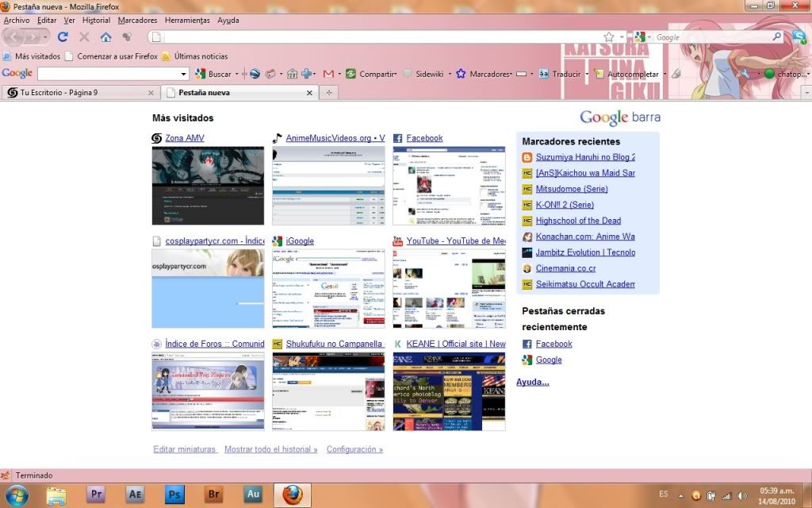The width and height of the screenshot is (812, 508).
Task: Click the Google Toolbar search field
Action: coord(108,74)
